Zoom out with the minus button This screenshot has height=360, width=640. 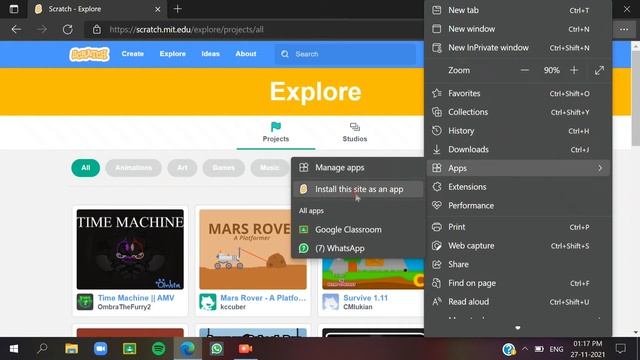pos(525,70)
